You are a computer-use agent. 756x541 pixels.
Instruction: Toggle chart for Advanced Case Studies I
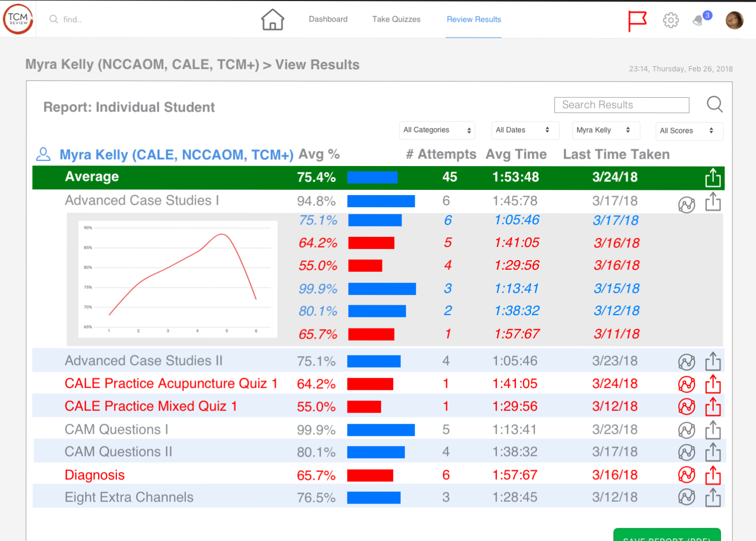687,205
